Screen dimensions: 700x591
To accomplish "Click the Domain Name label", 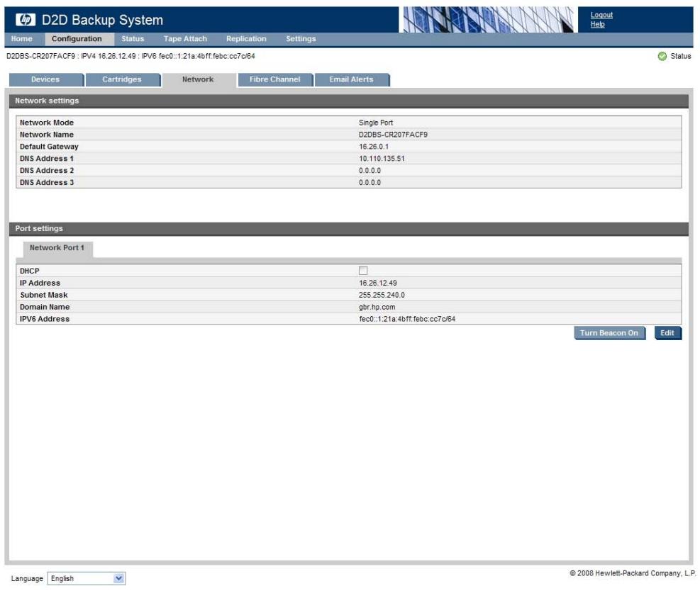I will [45, 308].
